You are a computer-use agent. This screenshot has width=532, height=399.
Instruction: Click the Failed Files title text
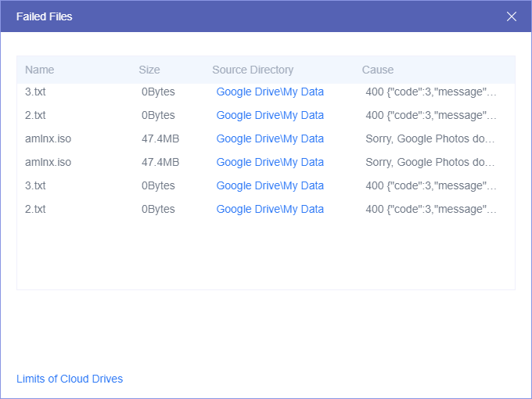(x=45, y=16)
